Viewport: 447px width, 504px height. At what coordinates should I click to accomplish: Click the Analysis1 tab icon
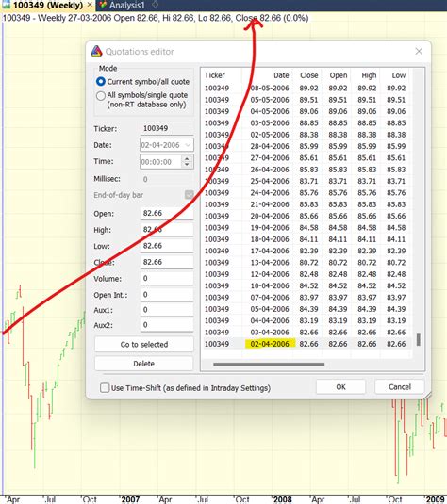pyautogui.click(x=103, y=5)
